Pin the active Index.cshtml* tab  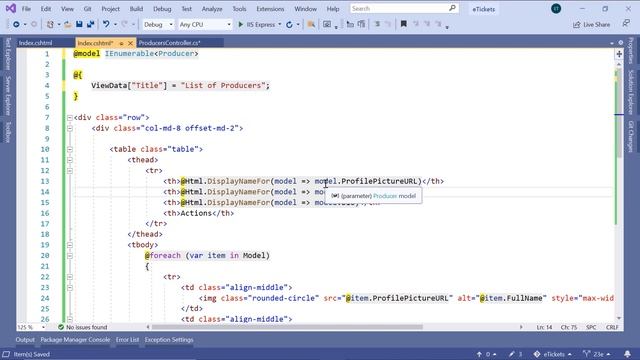[x=121, y=43]
